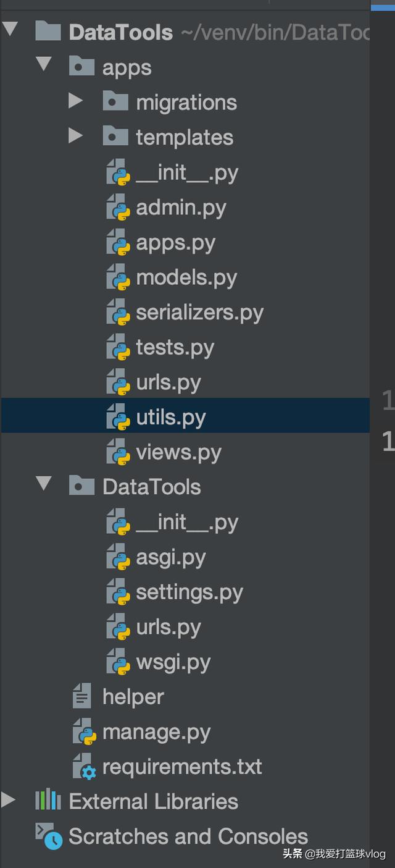Image resolution: width=395 pixels, height=868 pixels.
Task: Click the External Libraries bar-chart icon
Action: pyautogui.click(x=48, y=801)
